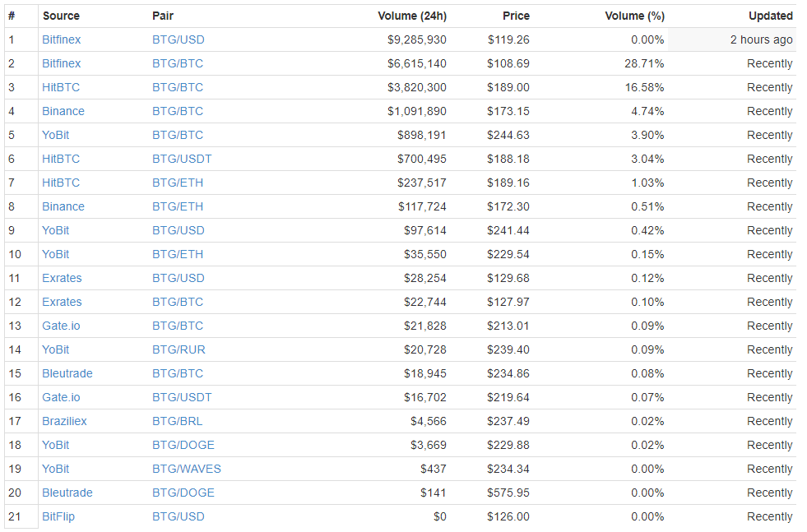Click the BTG/USD pair for Bitfinex

[178, 39]
